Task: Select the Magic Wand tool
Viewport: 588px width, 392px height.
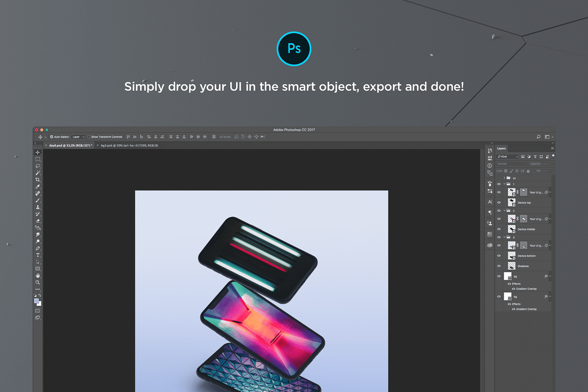Action: click(x=38, y=173)
